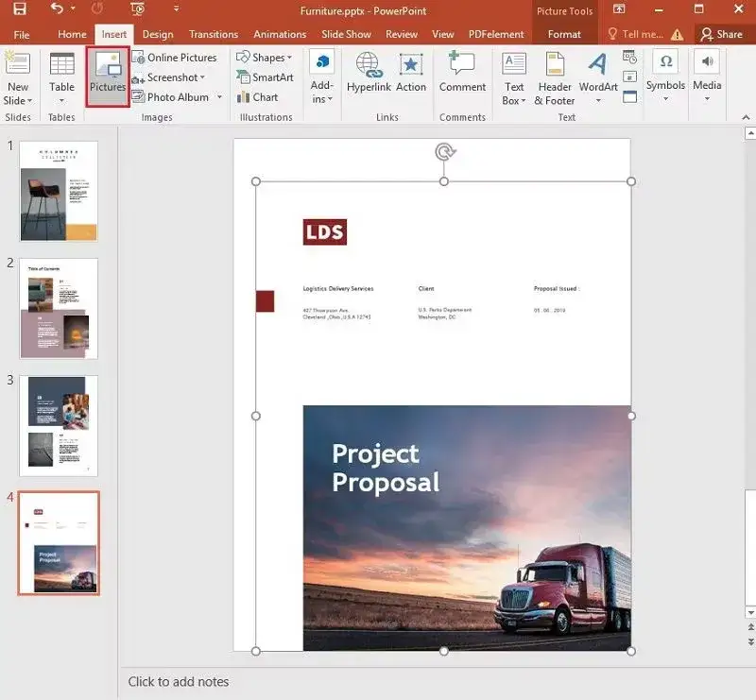
Task: Collapse the ribbon with the chevron
Action: pyautogui.click(x=746, y=117)
